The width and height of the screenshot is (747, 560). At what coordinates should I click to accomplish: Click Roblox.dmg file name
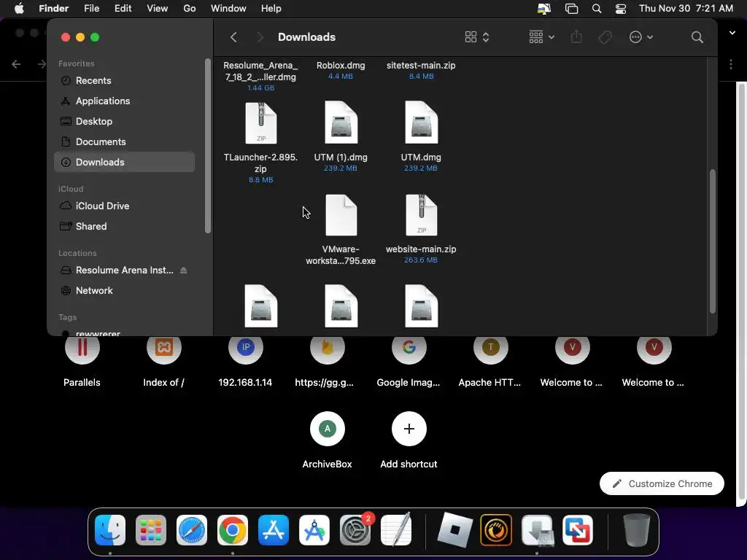pyautogui.click(x=341, y=65)
